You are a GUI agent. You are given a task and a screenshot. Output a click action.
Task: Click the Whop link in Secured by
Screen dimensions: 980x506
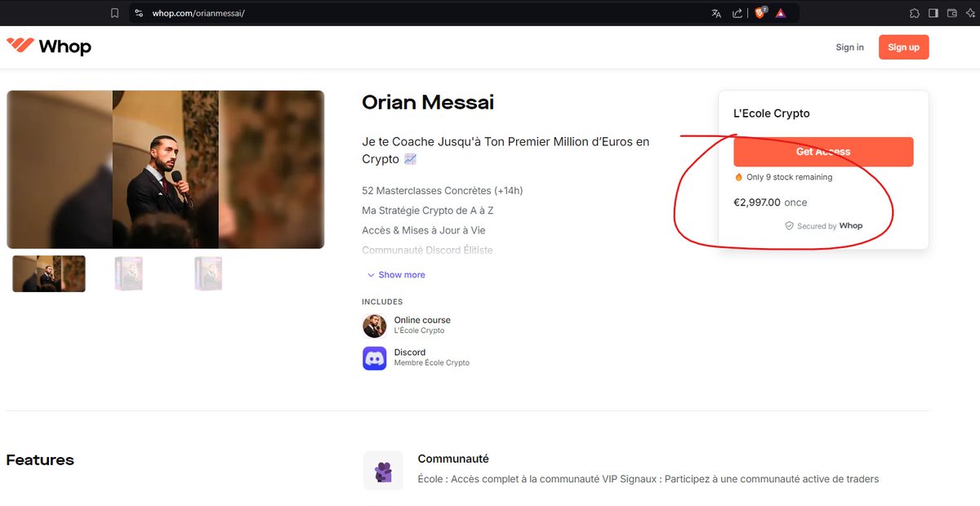tap(850, 226)
